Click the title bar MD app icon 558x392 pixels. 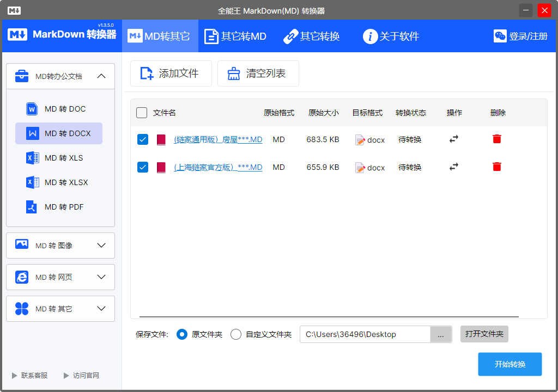pyautogui.click(x=14, y=11)
